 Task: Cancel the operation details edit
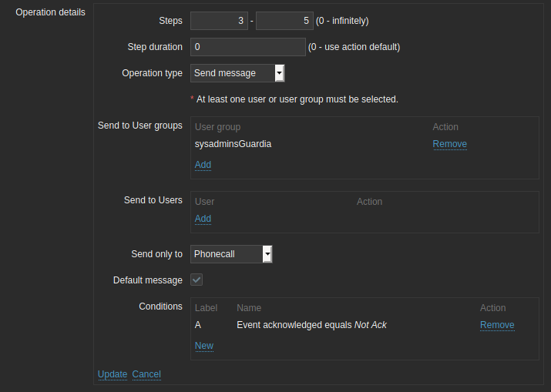coord(146,374)
